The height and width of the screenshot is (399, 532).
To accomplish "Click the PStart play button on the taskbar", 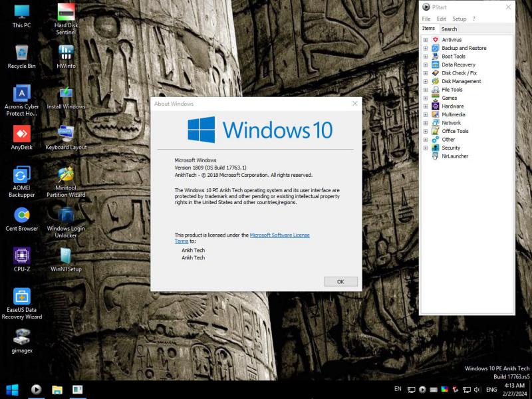I will 37,390.
